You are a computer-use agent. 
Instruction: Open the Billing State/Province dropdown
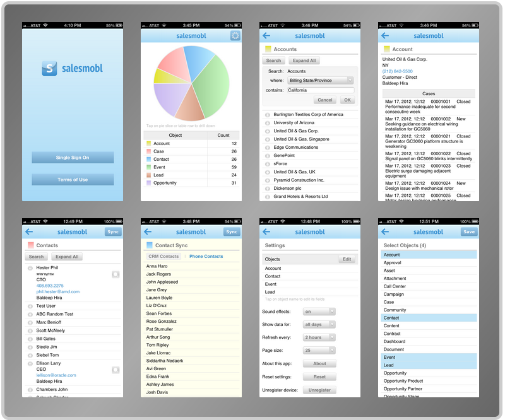[x=321, y=81]
